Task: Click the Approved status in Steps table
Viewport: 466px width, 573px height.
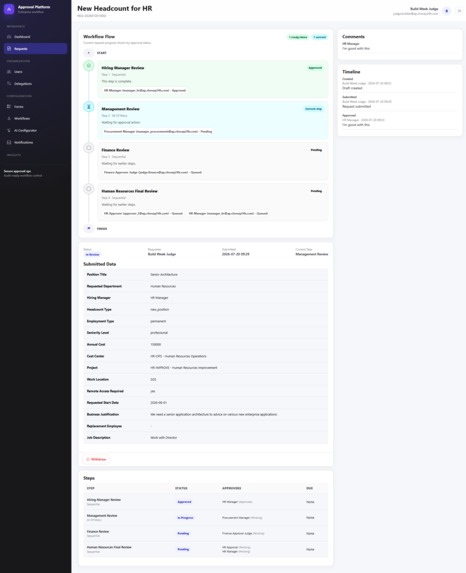Action: coord(185,502)
